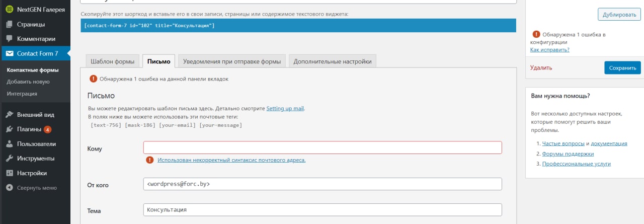Open Уведомления при отправке формы tab
644x224 pixels.
(232, 61)
